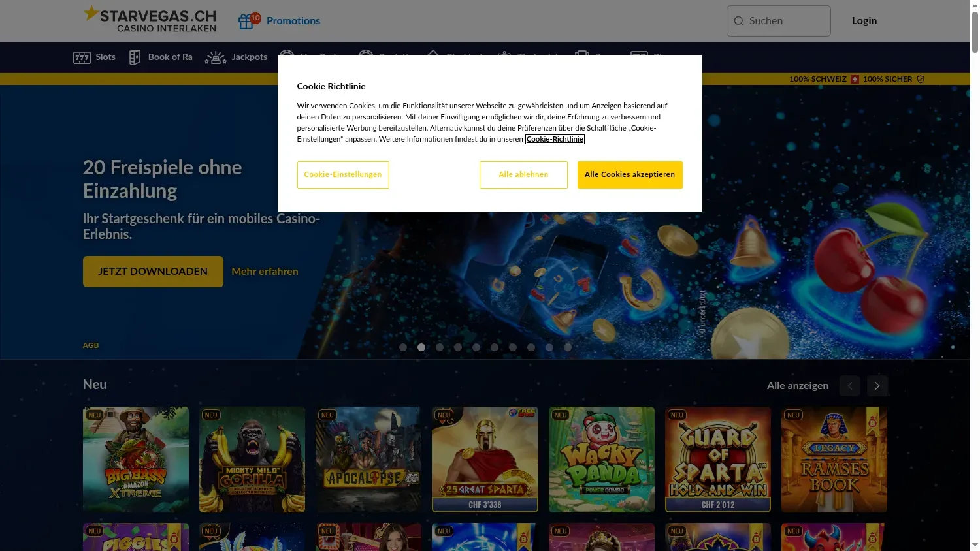Click the NEU badge on Mighty Wild Gorilla
The width and height of the screenshot is (980, 551).
(211, 415)
